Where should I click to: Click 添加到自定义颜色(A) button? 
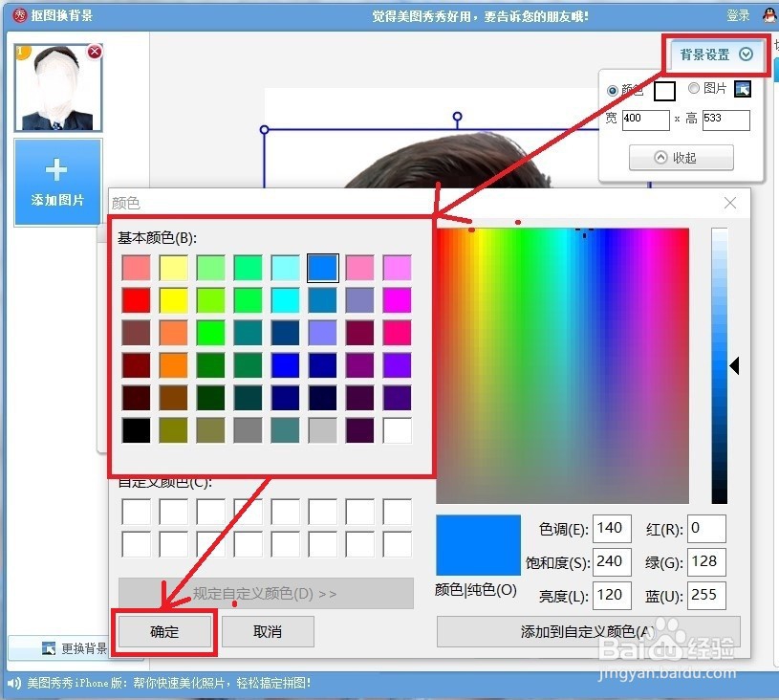[x=587, y=631]
